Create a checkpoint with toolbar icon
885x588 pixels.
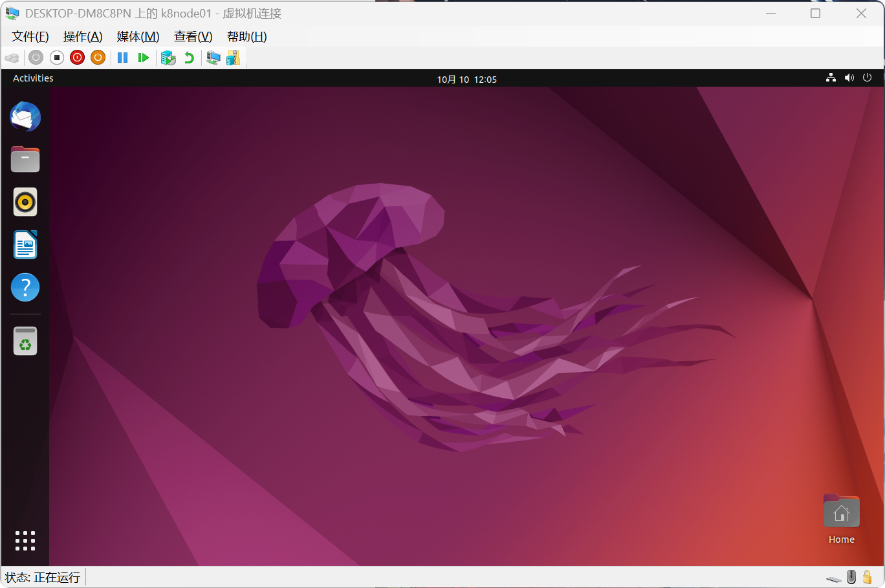168,58
